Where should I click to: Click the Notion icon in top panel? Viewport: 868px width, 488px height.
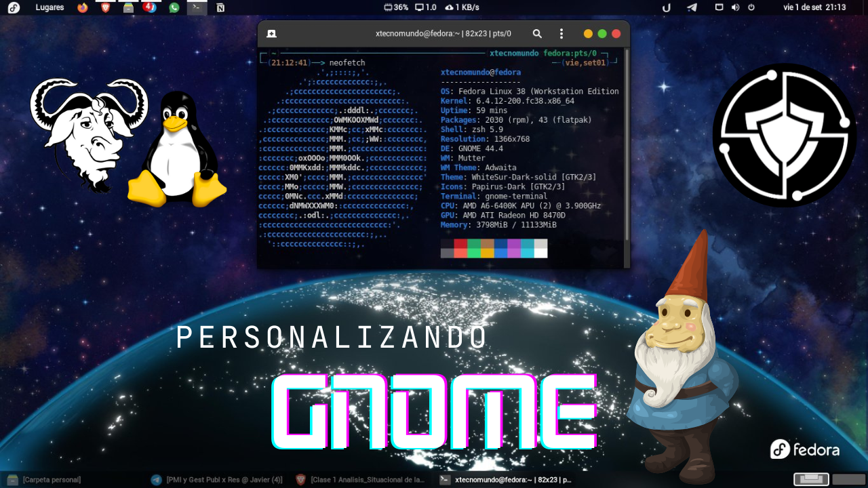point(220,7)
